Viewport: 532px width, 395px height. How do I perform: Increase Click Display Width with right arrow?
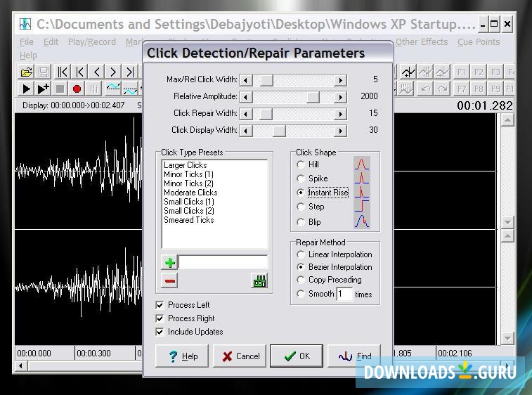coord(340,131)
